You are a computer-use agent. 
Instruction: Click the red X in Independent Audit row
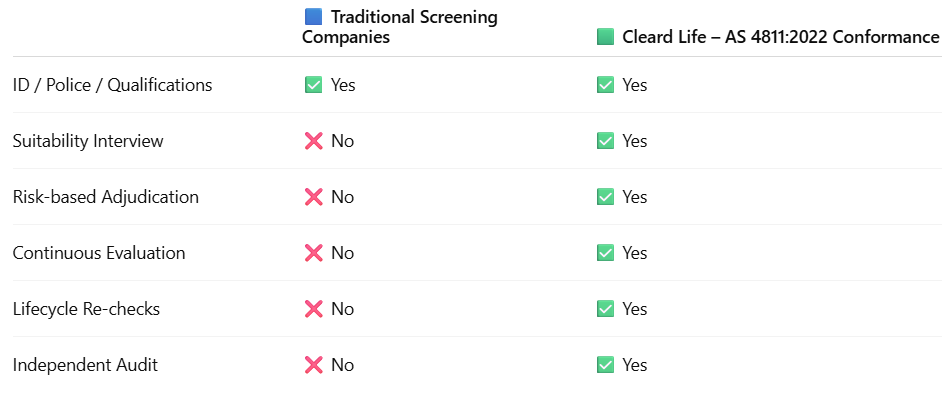[x=314, y=365]
